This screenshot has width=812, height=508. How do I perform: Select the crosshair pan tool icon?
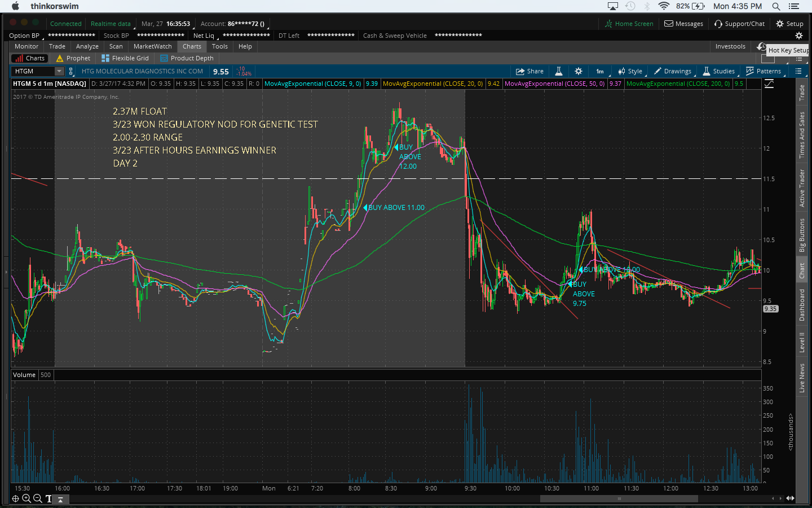[15, 498]
